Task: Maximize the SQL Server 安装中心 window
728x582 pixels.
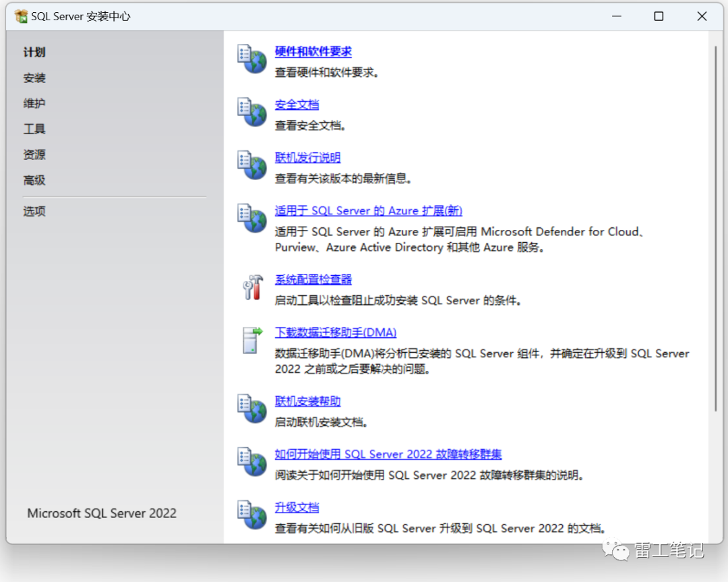Action: tap(659, 16)
